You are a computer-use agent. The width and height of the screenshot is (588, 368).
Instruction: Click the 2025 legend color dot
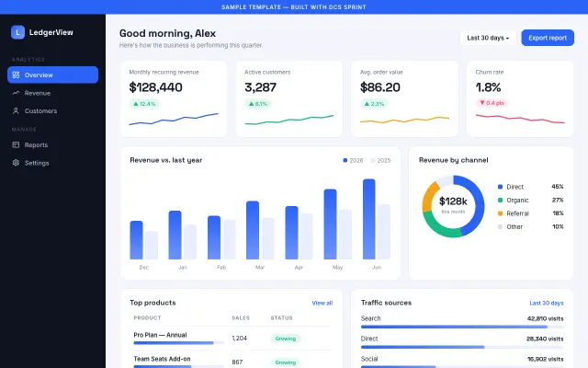(x=373, y=160)
